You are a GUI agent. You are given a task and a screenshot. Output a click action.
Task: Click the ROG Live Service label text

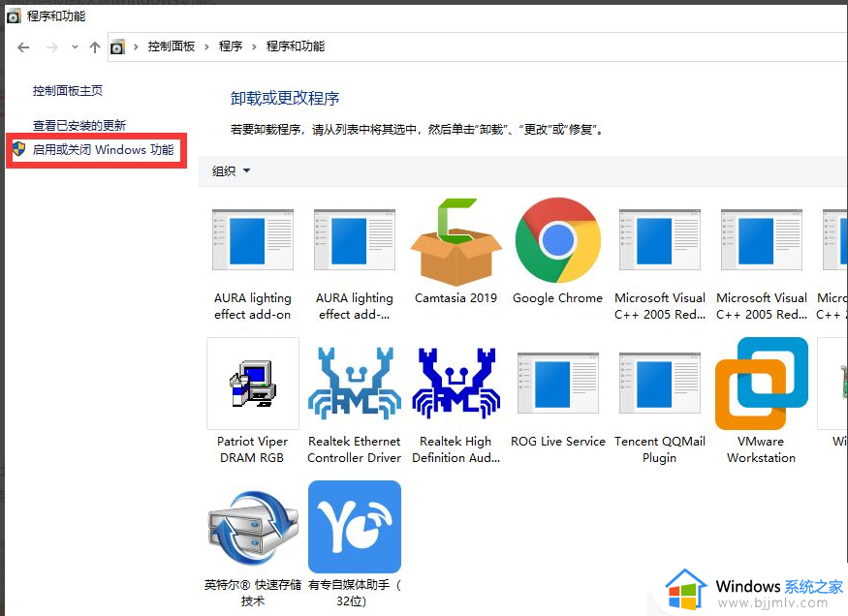tap(557, 442)
